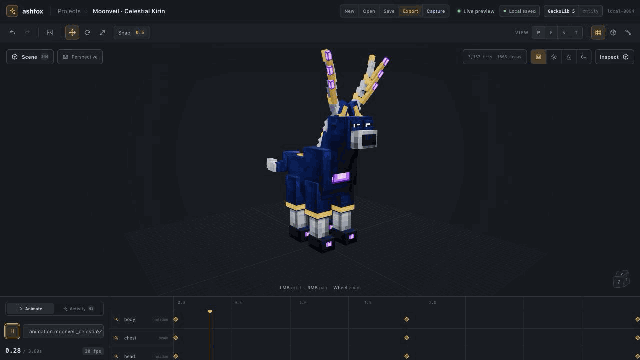The height and width of the screenshot is (360, 640).
Task: Open the GeckoLib format dropdown
Action: (561, 11)
